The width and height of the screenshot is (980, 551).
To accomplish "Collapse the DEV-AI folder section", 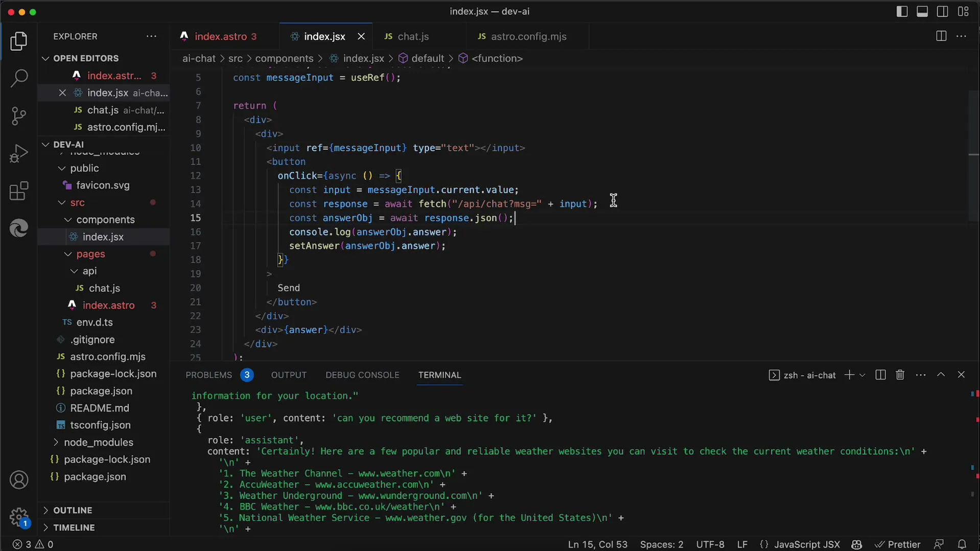I will (45, 144).
